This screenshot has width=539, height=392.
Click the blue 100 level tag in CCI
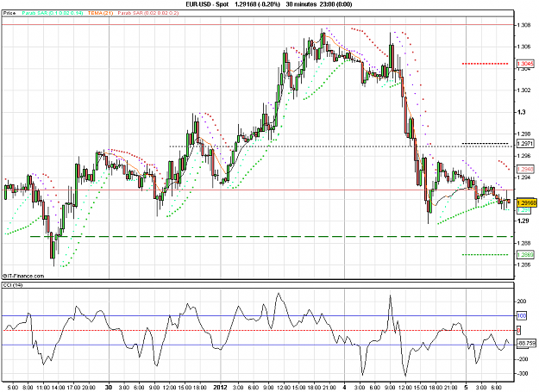tap(522, 315)
